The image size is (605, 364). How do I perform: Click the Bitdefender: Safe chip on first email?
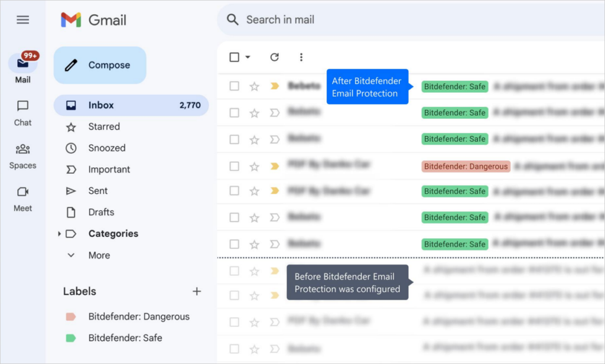[x=454, y=86]
